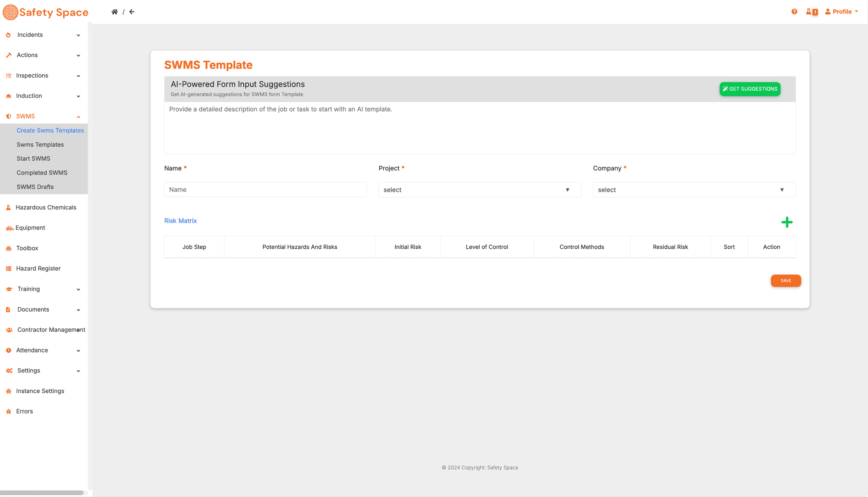Screen dimensions: 868x497
Task: Click the Errors bug icon
Action: pyautogui.click(x=8, y=411)
